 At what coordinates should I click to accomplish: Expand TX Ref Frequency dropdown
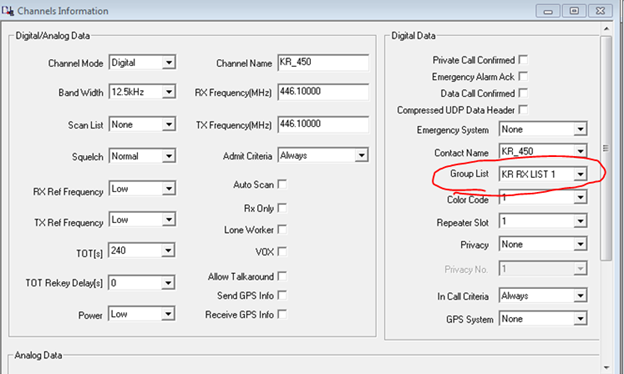coord(169,219)
